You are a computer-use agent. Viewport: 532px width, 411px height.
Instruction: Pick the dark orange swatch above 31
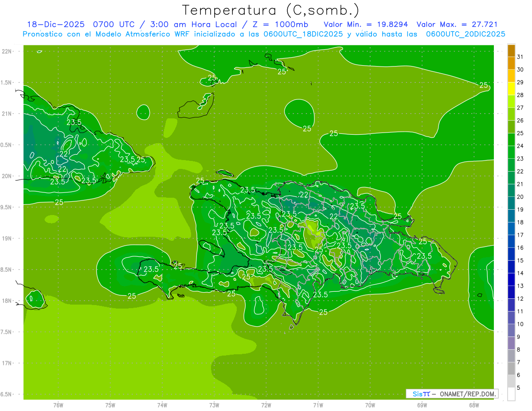tap(512, 51)
